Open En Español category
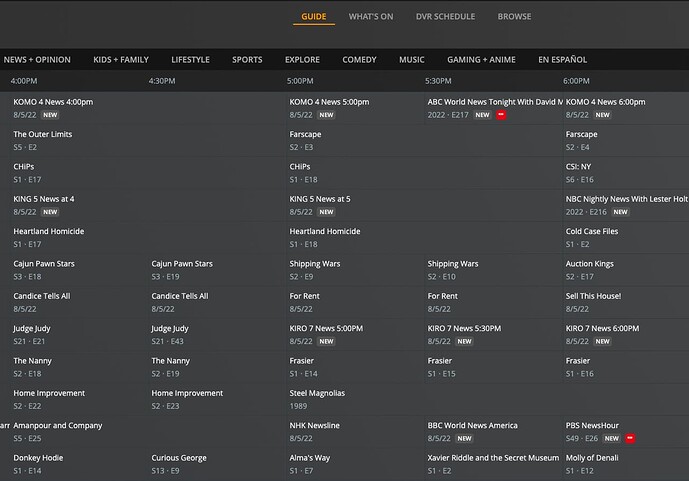689x481 pixels. pyautogui.click(x=562, y=60)
